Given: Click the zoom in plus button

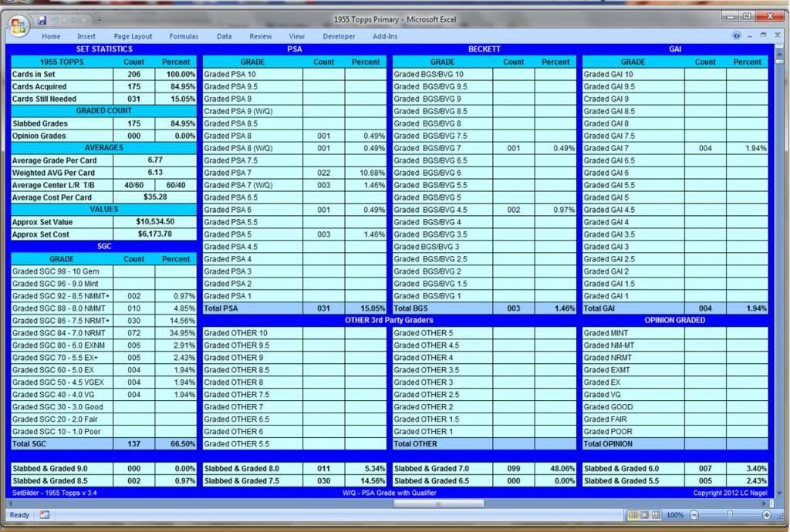Looking at the screenshot, I should point(766,515).
